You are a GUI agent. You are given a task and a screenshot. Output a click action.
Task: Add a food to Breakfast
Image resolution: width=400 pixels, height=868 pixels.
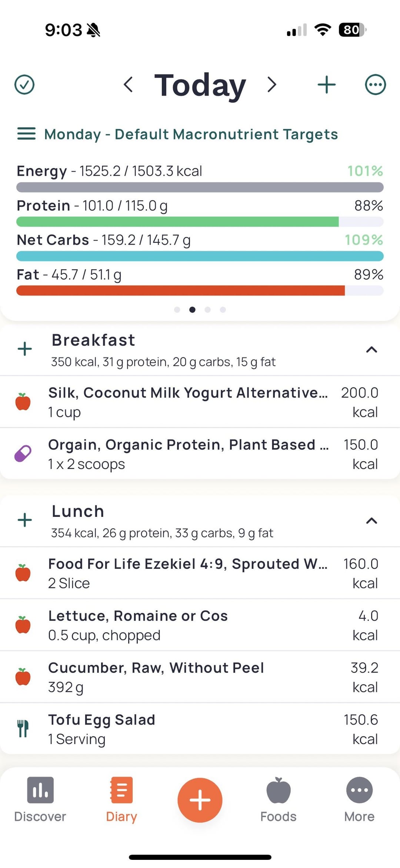click(25, 349)
